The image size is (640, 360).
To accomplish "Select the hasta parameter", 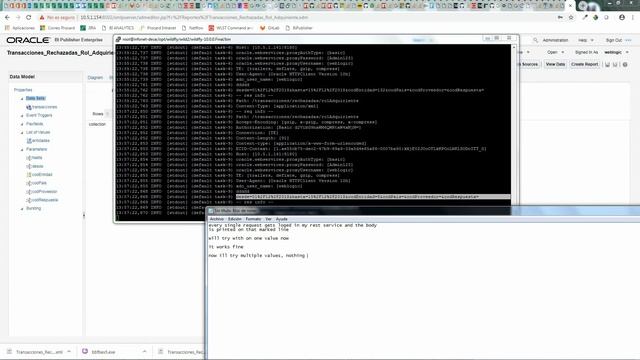I will (x=34, y=158).
